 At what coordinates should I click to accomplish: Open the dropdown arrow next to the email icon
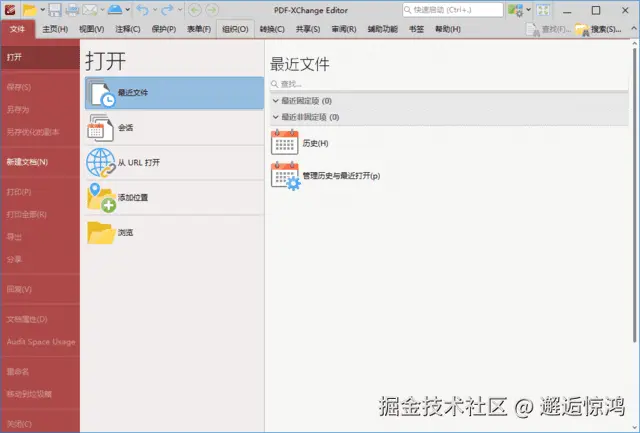click(x=102, y=10)
